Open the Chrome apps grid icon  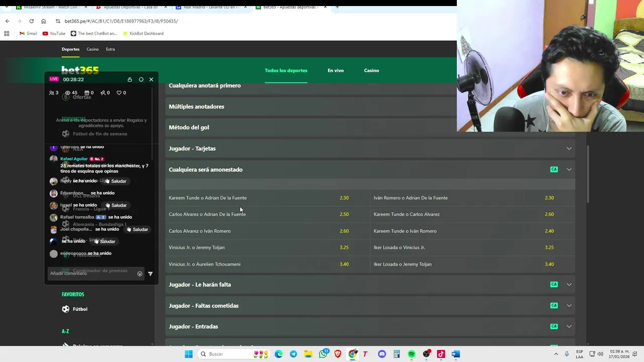click(7, 34)
